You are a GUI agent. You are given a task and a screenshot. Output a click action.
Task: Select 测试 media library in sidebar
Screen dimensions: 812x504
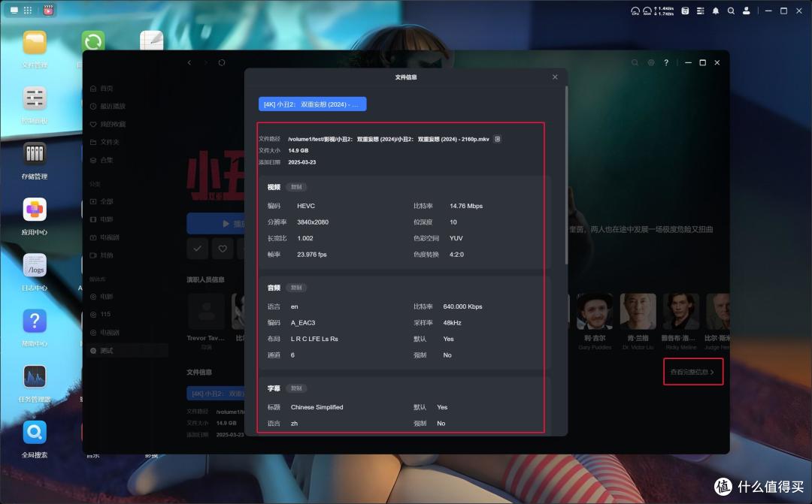pos(129,350)
